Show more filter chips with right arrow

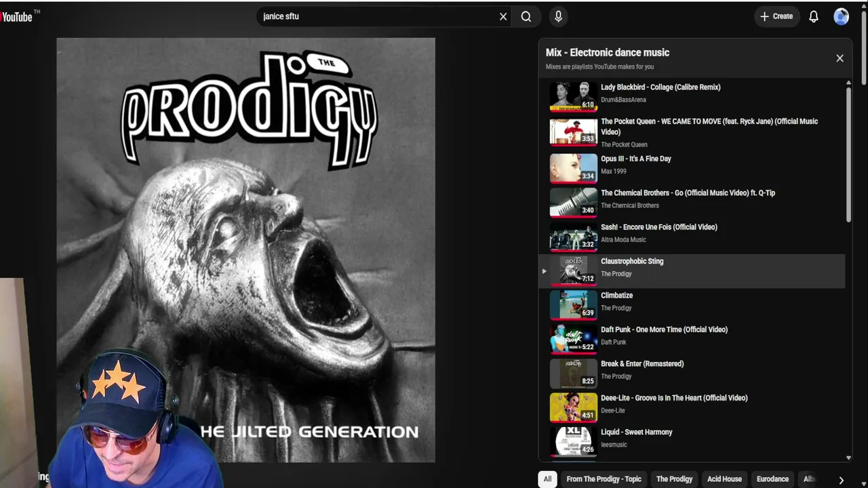coord(841,480)
